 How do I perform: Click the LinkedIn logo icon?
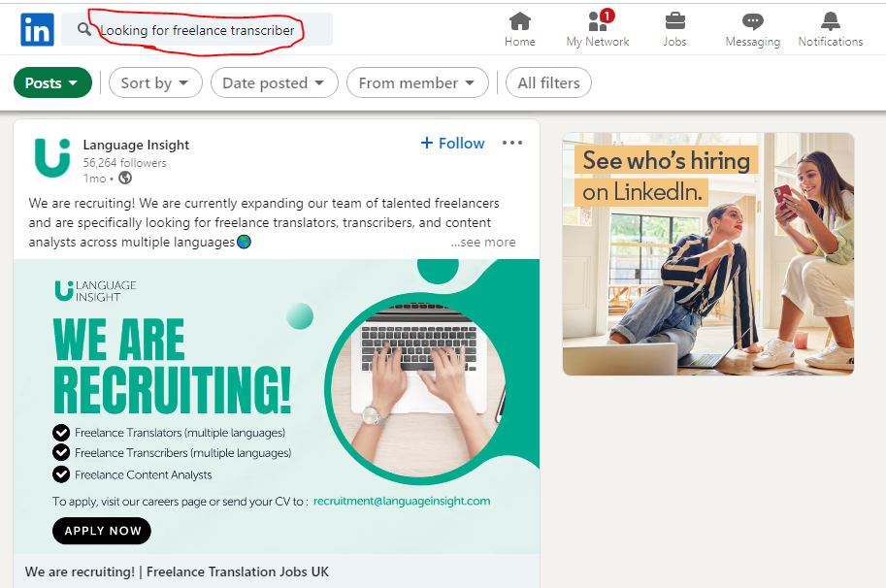[37, 29]
